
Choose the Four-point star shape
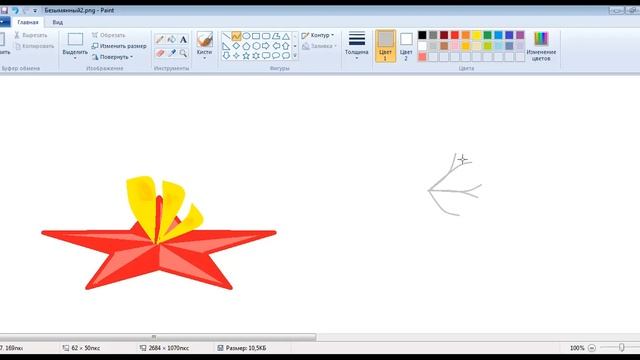(236, 56)
